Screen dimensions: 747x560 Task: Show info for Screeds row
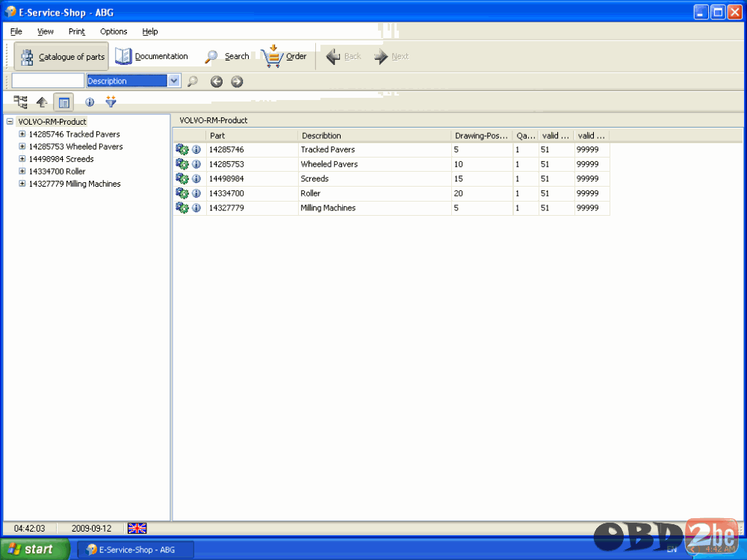(196, 179)
